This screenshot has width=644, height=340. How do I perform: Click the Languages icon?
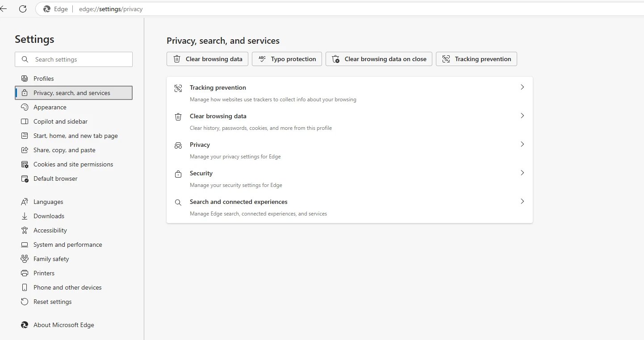25,202
